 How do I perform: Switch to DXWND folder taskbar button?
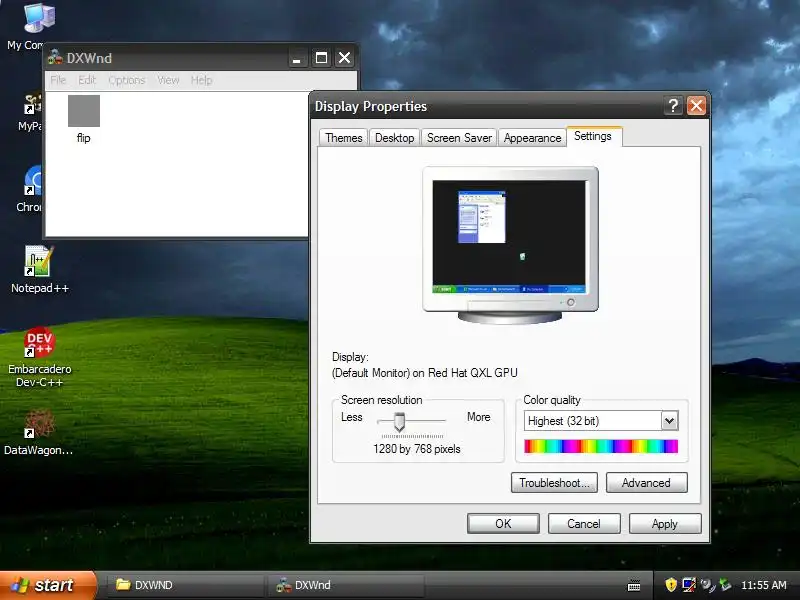tap(184, 585)
